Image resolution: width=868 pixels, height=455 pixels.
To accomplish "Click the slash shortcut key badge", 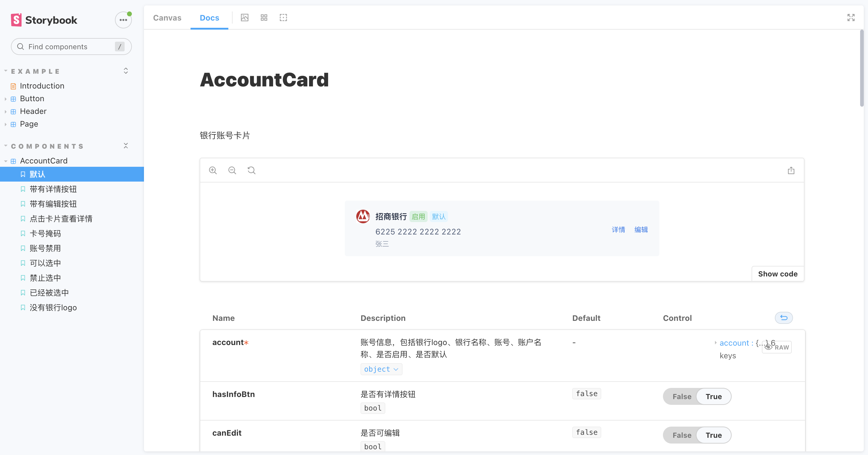I will [120, 47].
